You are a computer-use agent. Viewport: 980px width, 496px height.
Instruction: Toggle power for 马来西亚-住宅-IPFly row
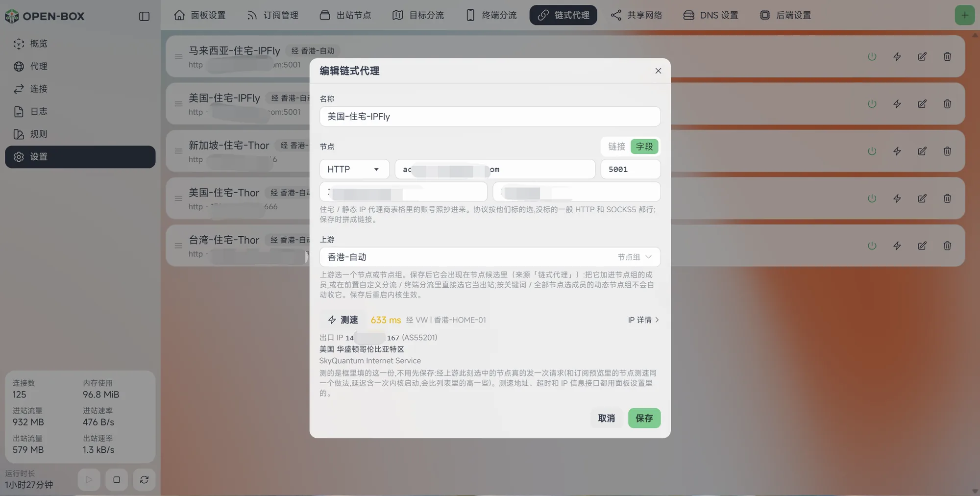point(872,56)
